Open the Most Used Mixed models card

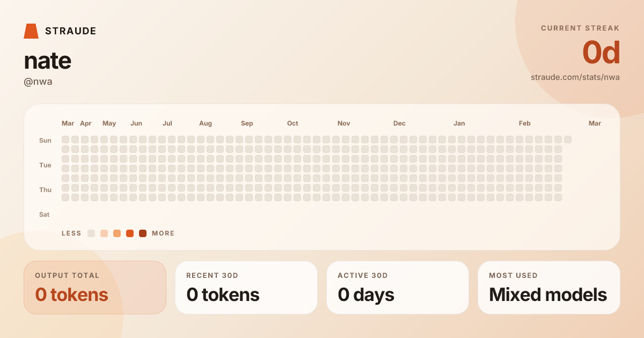click(x=549, y=288)
